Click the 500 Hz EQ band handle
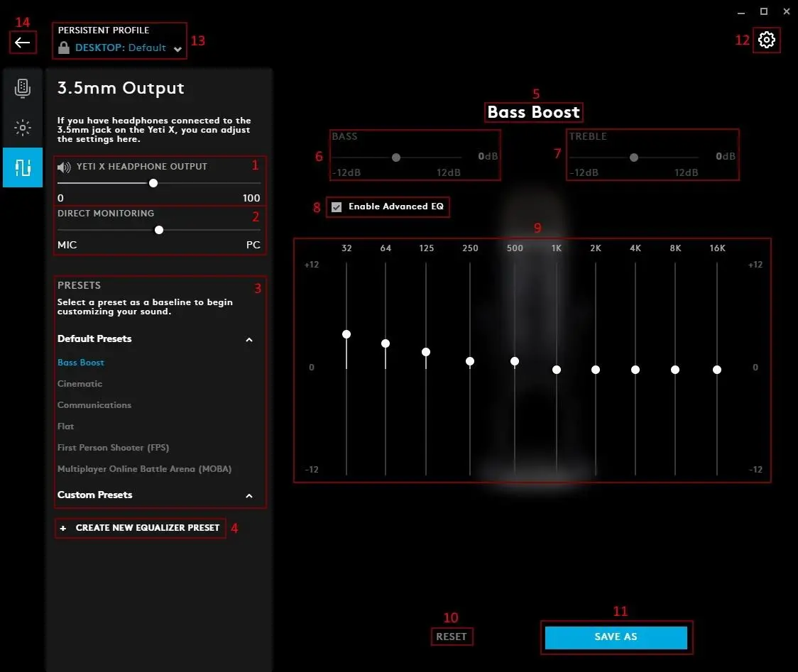This screenshot has height=672, width=798. pyautogui.click(x=515, y=361)
